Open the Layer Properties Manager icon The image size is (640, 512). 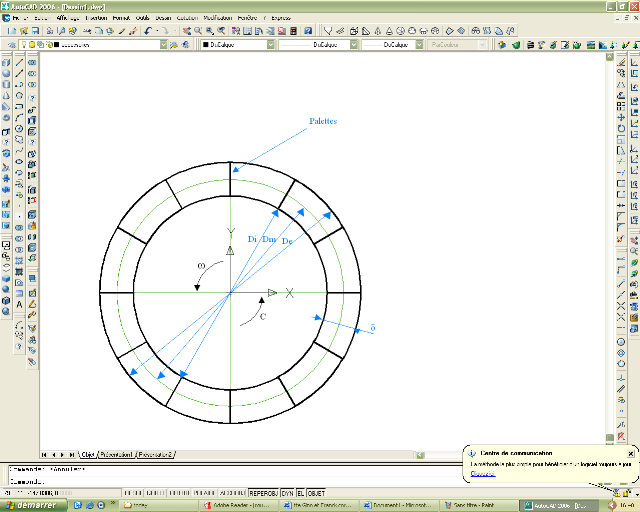[x=10, y=45]
